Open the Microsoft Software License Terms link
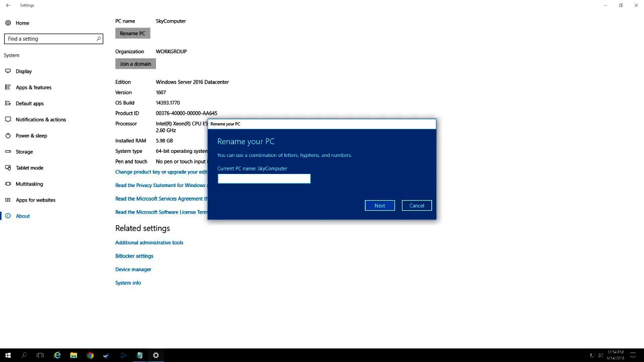The height and width of the screenshot is (362, 644). point(161,212)
